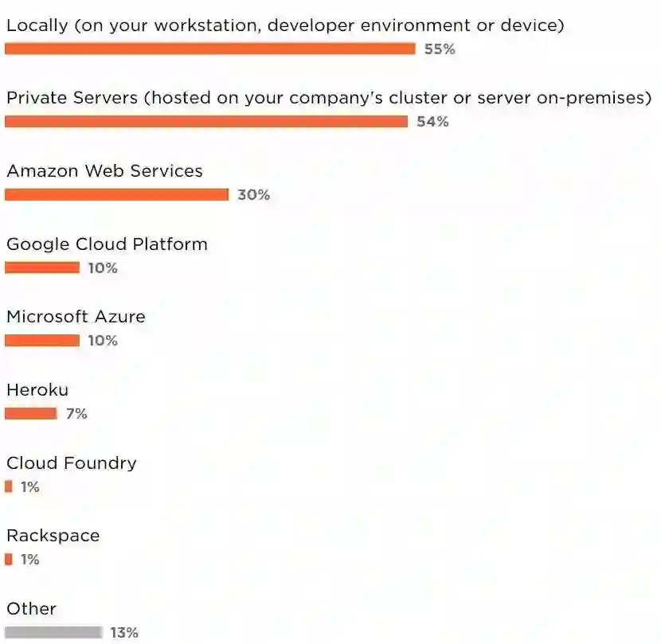Viewport: 661px width, 644px height.
Task: Select the Amazon Web Services bar
Action: (116, 195)
